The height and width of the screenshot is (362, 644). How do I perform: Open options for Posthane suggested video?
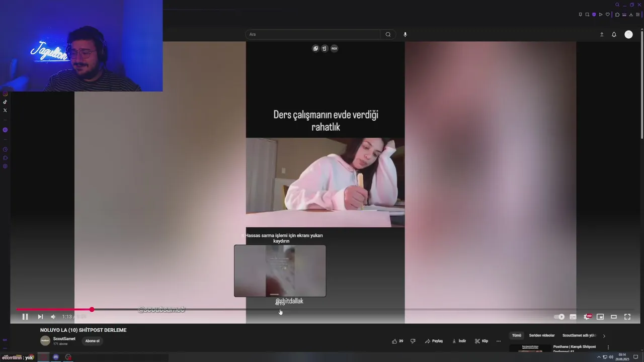pos(608,347)
